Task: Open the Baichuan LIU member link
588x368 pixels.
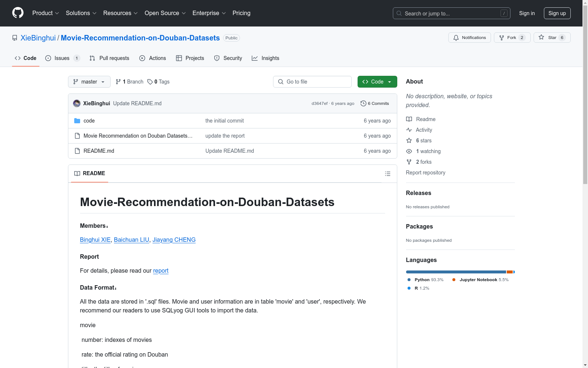Action: coord(132,240)
